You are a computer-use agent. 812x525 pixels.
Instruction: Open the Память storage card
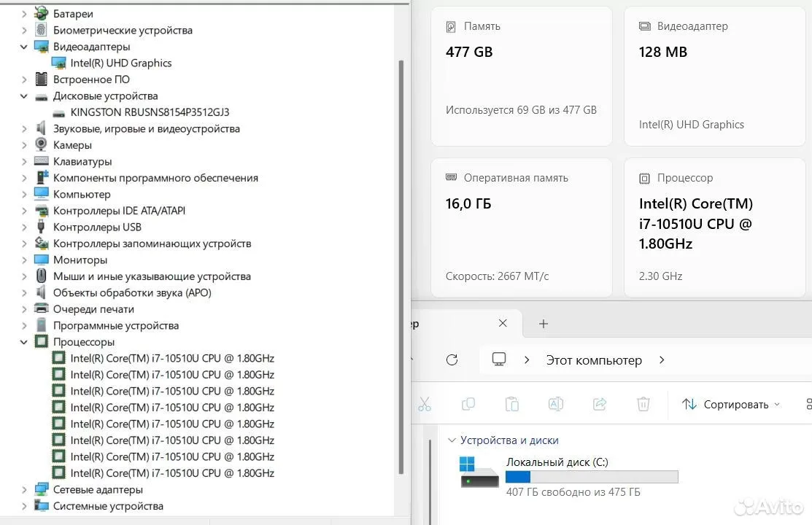coord(521,76)
